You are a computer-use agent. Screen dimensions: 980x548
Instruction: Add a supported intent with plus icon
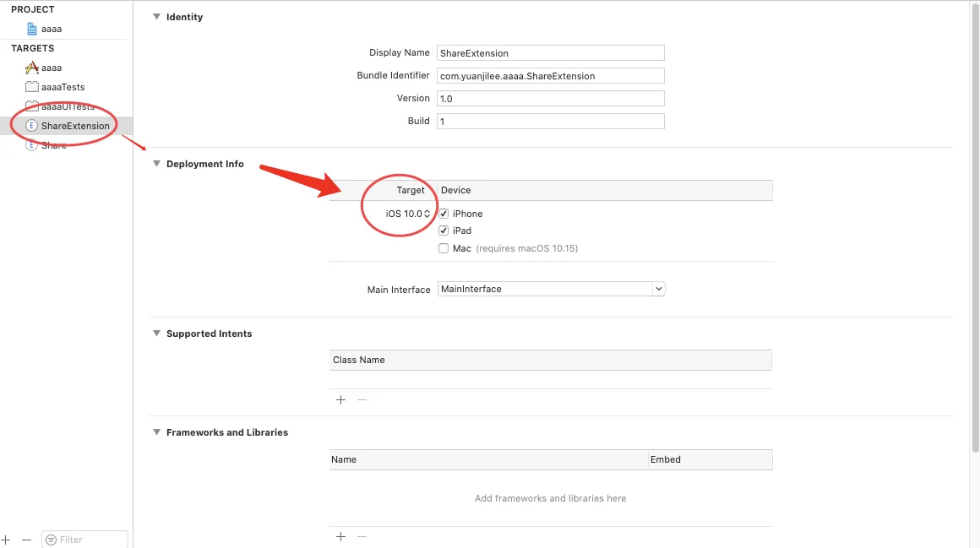coord(341,400)
